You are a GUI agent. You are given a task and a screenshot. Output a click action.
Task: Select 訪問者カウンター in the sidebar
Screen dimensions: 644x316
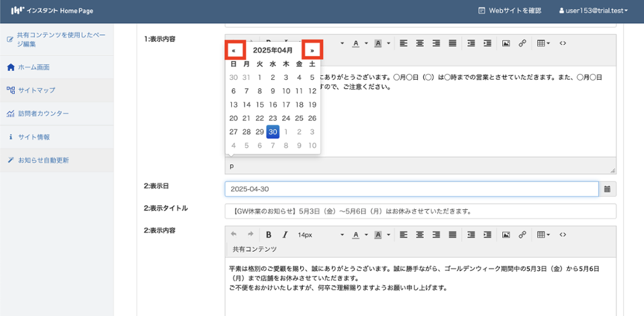pyautogui.click(x=43, y=114)
